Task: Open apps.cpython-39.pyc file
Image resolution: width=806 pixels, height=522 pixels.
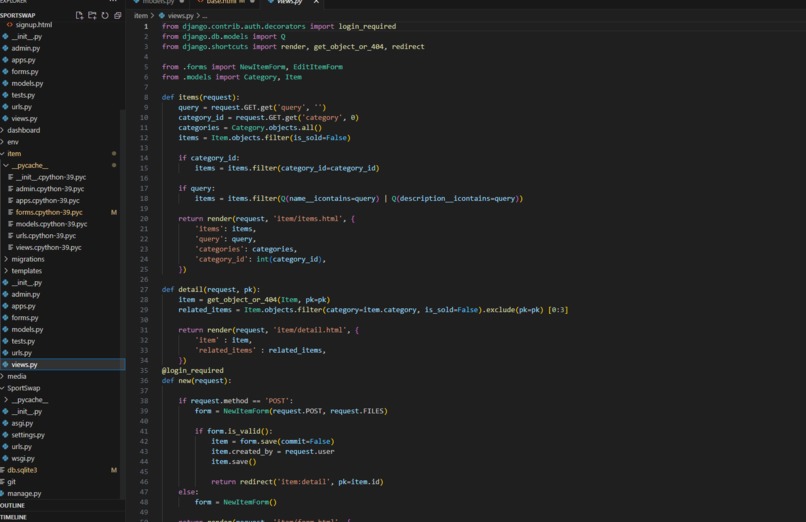Action: click(x=47, y=201)
